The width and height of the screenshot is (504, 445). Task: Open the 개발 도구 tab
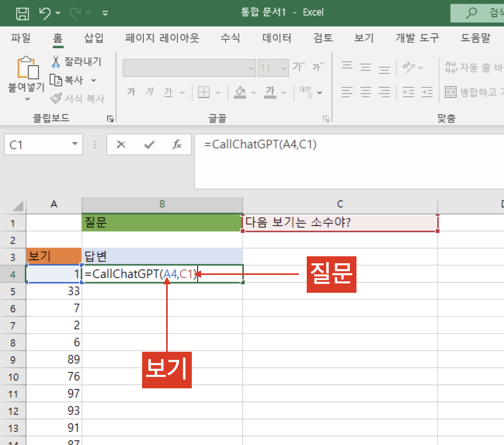(x=417, y=38)
